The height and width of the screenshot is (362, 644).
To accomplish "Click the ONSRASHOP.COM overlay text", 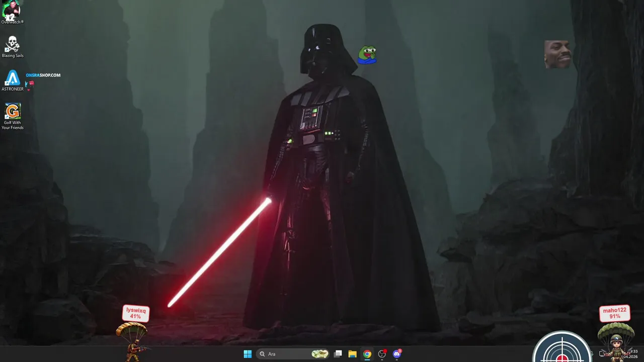I will [43, 75].
